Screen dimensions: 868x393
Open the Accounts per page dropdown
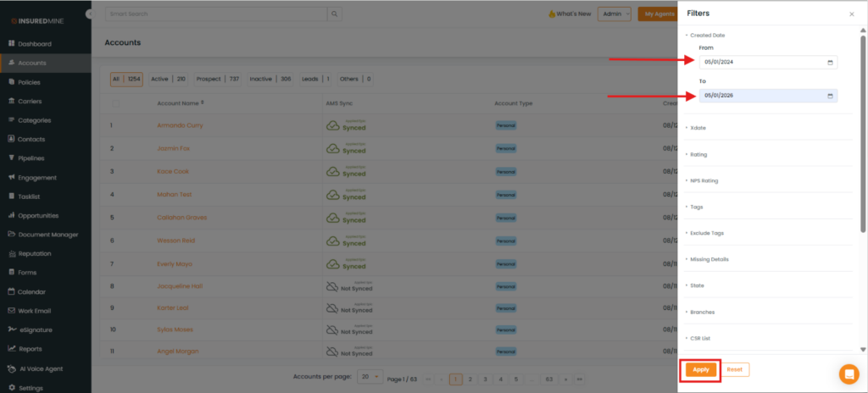click(370, 377)
